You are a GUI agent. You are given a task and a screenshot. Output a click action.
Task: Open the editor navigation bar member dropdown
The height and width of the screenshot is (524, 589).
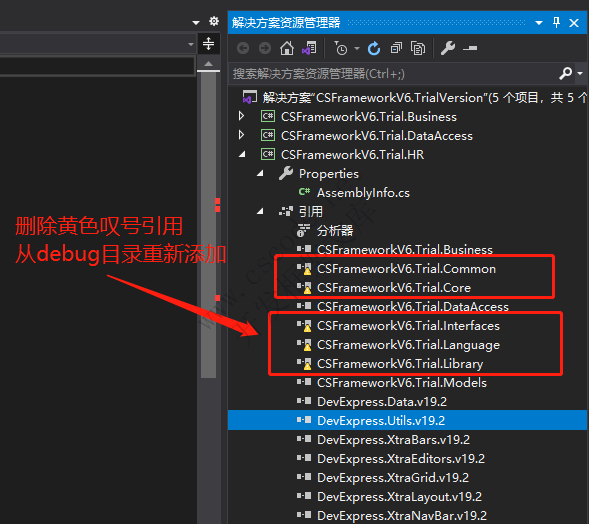(x=191, y=44)
